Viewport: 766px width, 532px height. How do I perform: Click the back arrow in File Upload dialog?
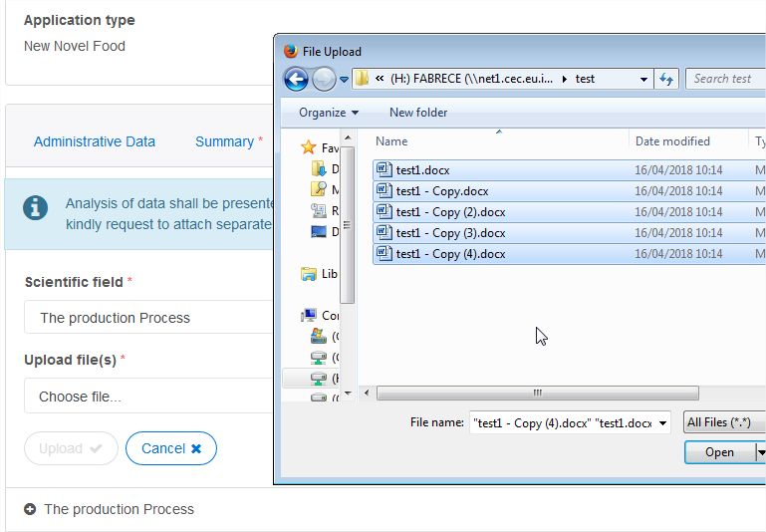tap(296, 79)
